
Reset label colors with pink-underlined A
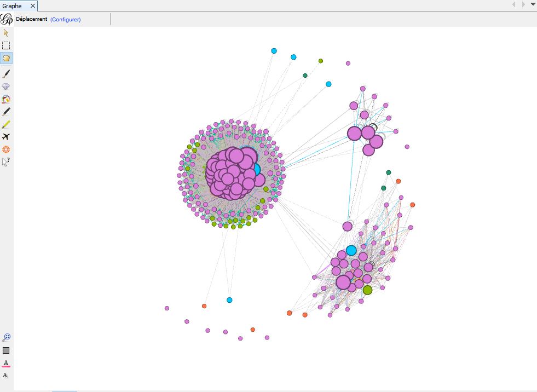point(6,363)
